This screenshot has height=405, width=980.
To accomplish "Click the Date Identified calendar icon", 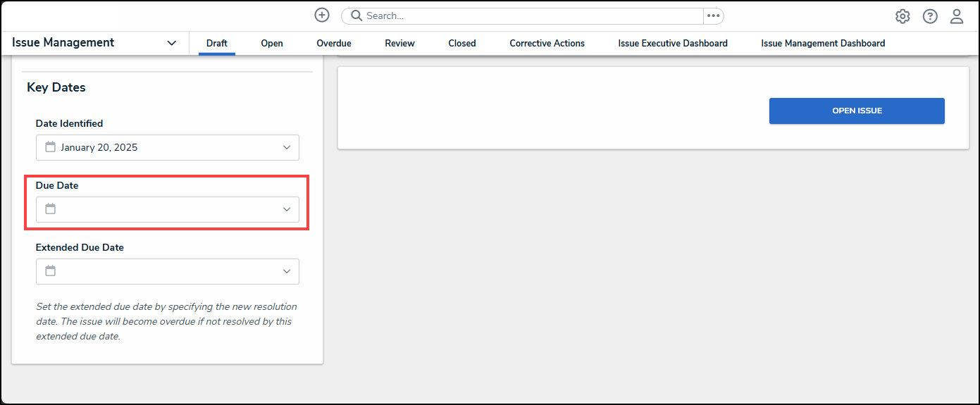I will [x=50, y=147].
